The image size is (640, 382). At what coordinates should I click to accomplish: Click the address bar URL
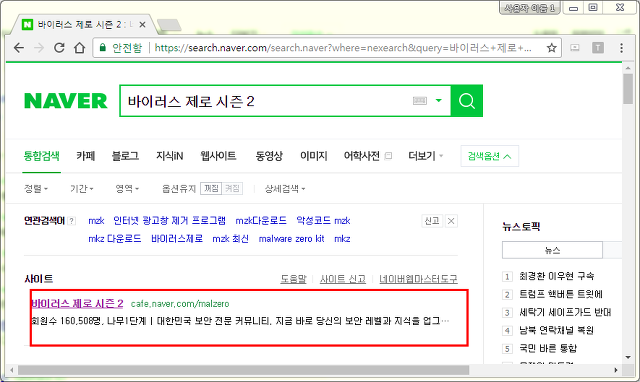click(343, 48)
